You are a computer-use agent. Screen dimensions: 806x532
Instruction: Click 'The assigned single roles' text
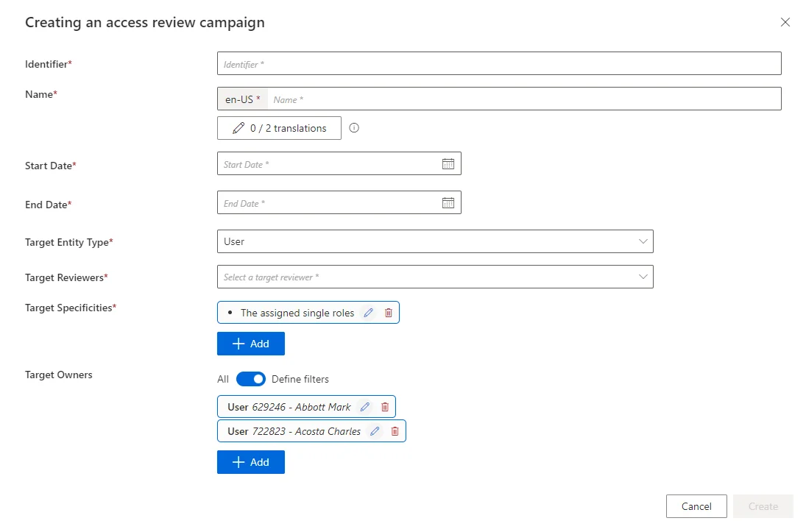pyautogui.click(x=297, y=313)
